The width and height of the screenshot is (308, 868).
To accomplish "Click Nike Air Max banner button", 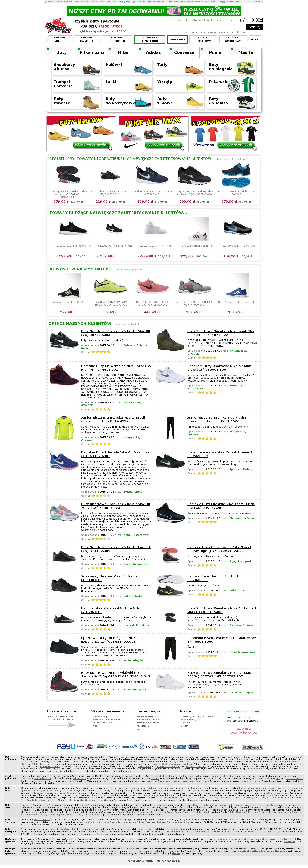I will (x=163, y=145).
